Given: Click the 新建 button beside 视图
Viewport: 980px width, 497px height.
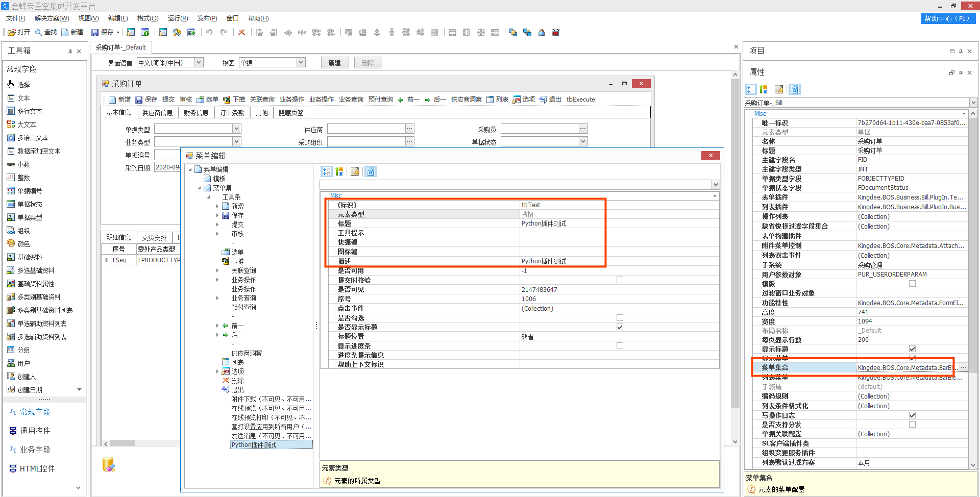Looking at the screenshot, I should [335, 63].
